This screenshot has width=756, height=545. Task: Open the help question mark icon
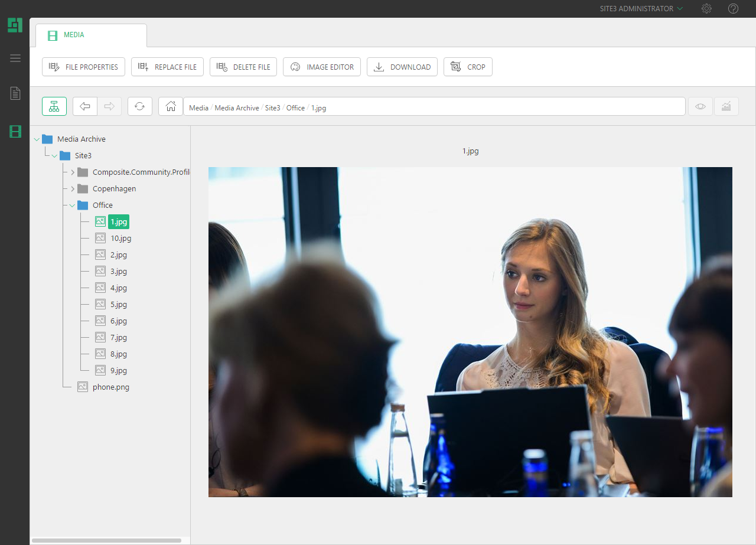[733, 9]
